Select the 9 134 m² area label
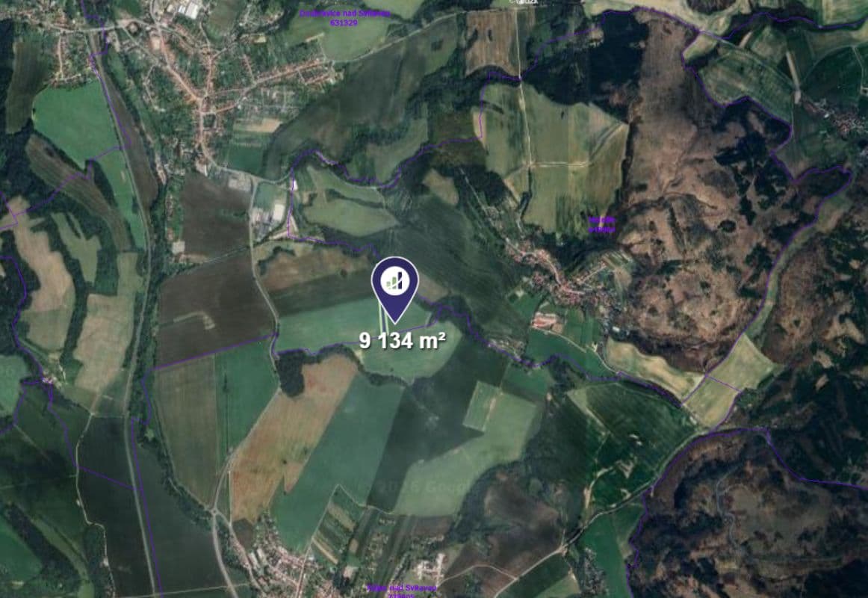Screen dimensions: 868x598 pyautogui.click(x=403, y=341)
